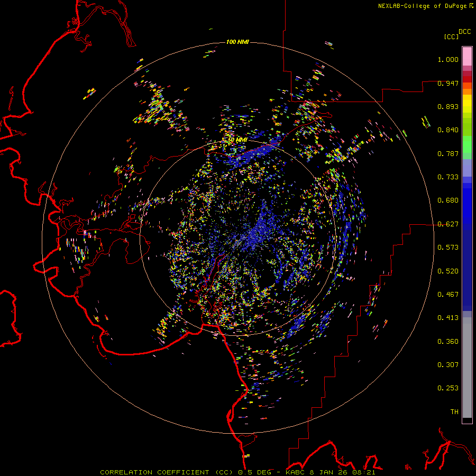
Task: Select the 0.947 scale value
Action: [448, 83]
